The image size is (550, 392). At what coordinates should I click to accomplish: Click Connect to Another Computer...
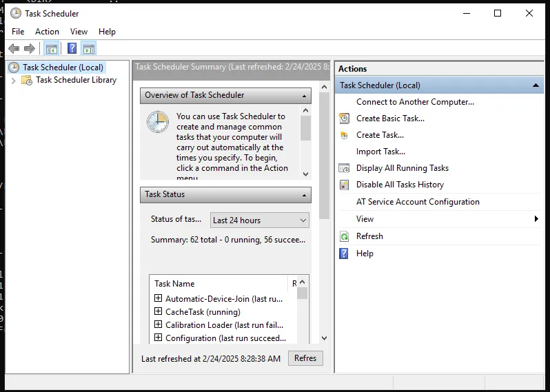click(x=415, y=102)
